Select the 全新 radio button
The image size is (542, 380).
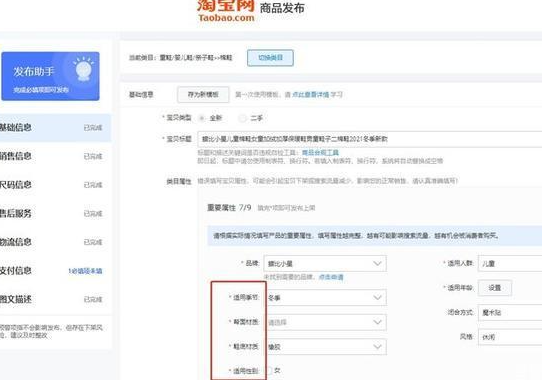click(x=202, y=118)
